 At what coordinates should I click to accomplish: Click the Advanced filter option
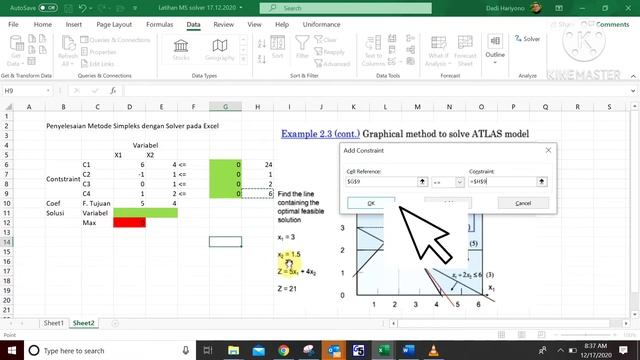[x=332, y=64]
